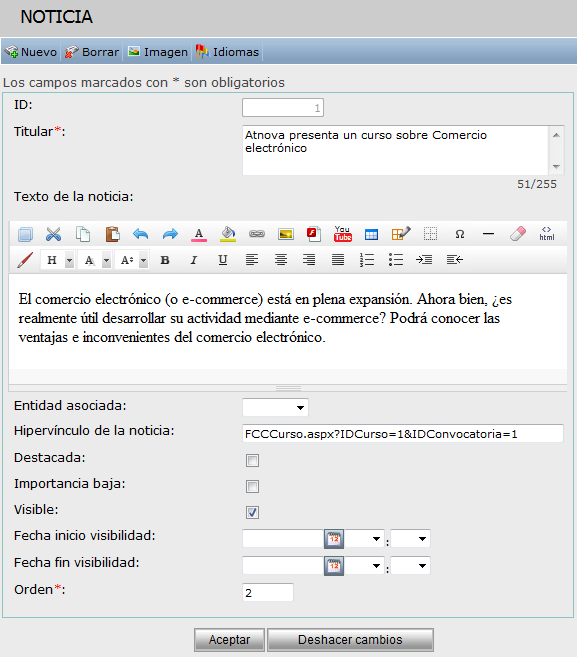Click the insert hyperlink chain icon

(x=257, y=234)
